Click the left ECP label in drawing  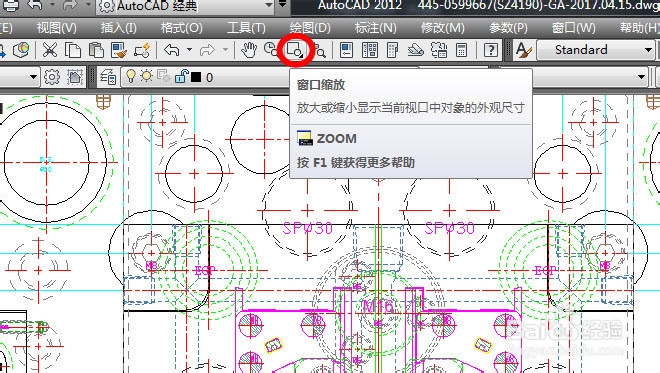tap(205, 271)
